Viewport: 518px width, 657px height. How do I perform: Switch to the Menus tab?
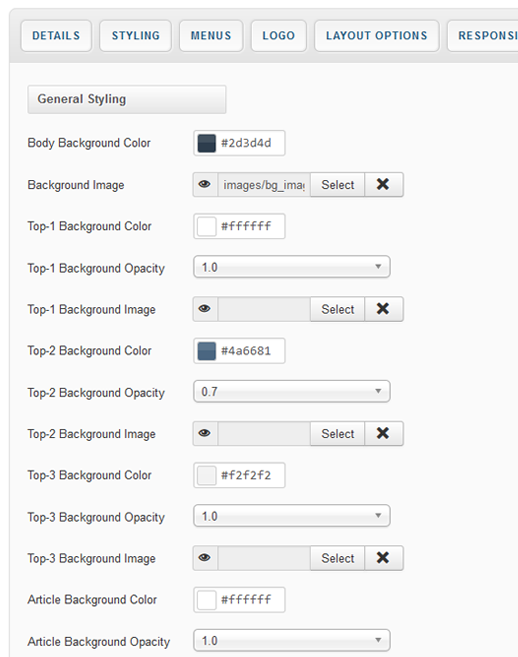(211, 36)
